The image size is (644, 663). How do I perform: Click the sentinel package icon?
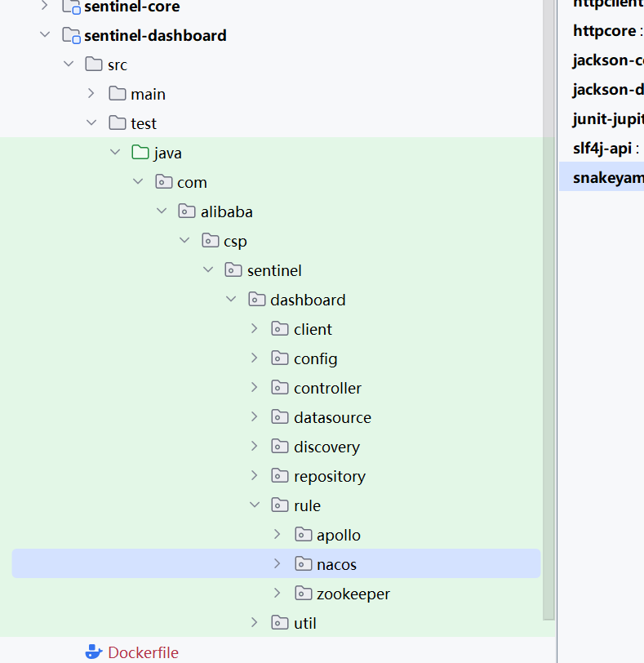tap(233, 270)
